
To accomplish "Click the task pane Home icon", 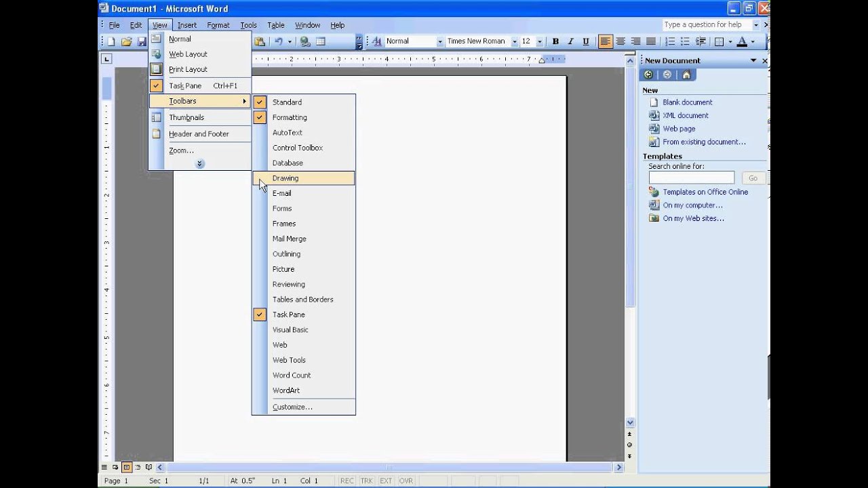I will 686,75.
